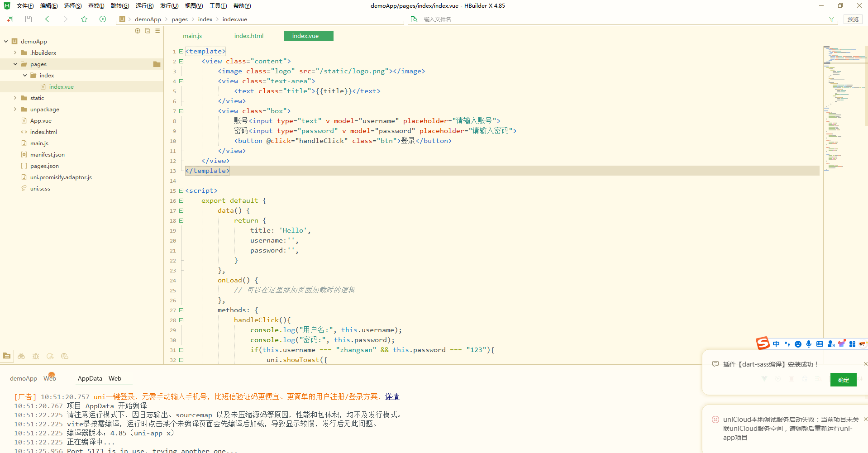Screen dimensions: 868x453
Task: Click the filter icon in the top bar
Action: coord(831,19)
